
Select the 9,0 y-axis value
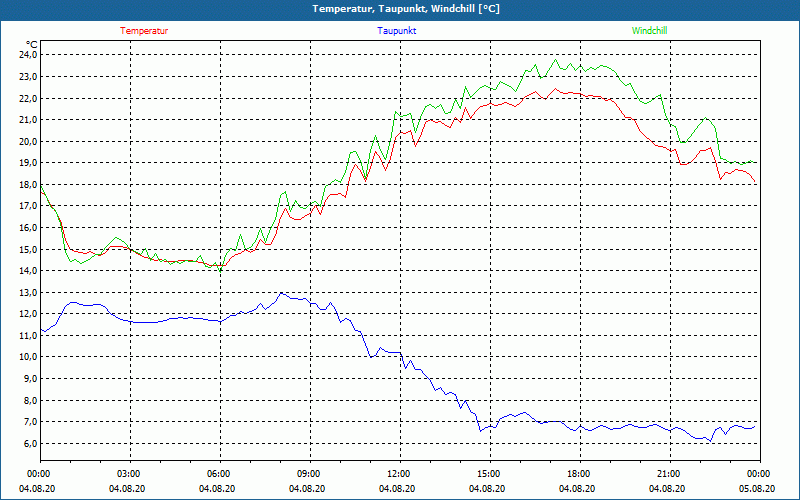[x=30, y=379]
